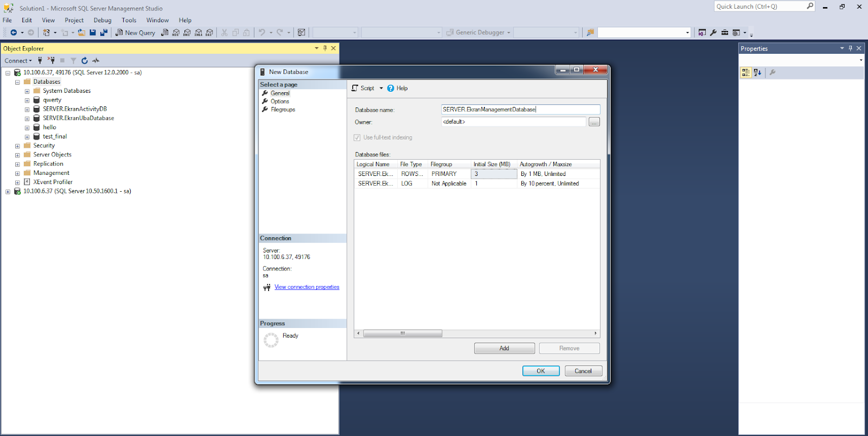The image size is (868, 436).
Task: Select SERVER.EkranUbaDatabase in the tree
Action: click(79, 118)
